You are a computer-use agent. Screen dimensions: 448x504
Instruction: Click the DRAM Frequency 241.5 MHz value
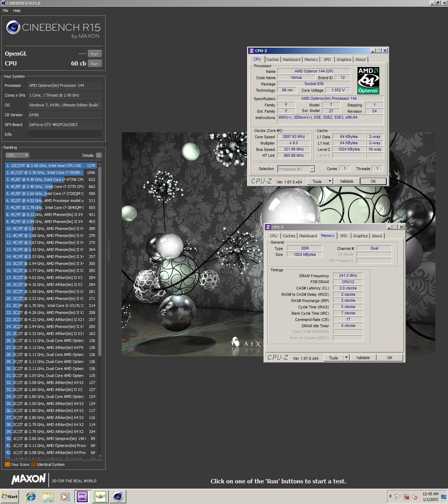click(x=348, y=275)
